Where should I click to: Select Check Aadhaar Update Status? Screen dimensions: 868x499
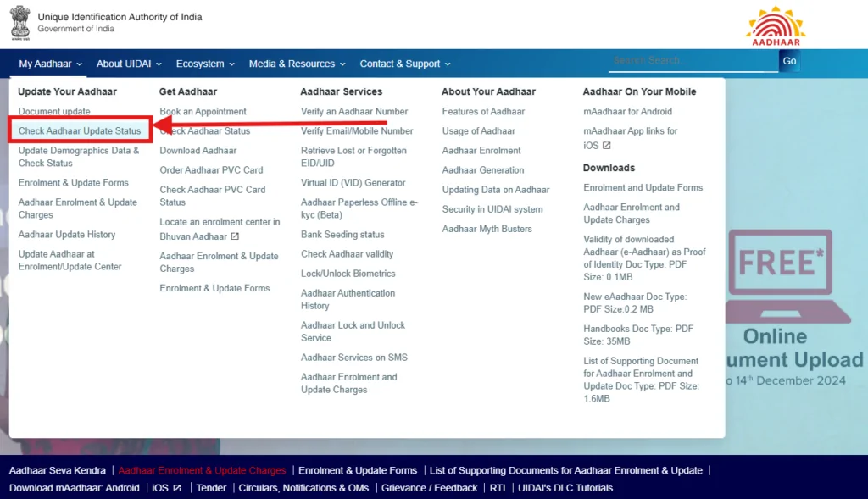pyautogui.click(x=80, y=131)
